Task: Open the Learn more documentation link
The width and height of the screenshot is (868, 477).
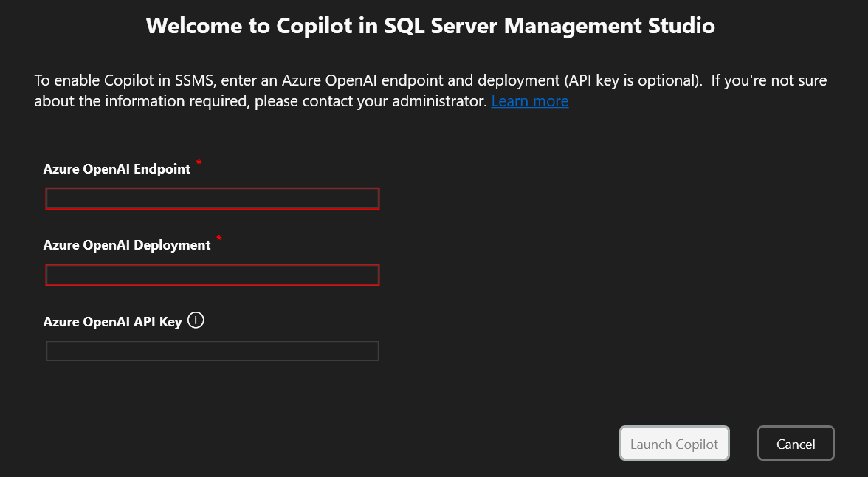Action: pos(529,101)
